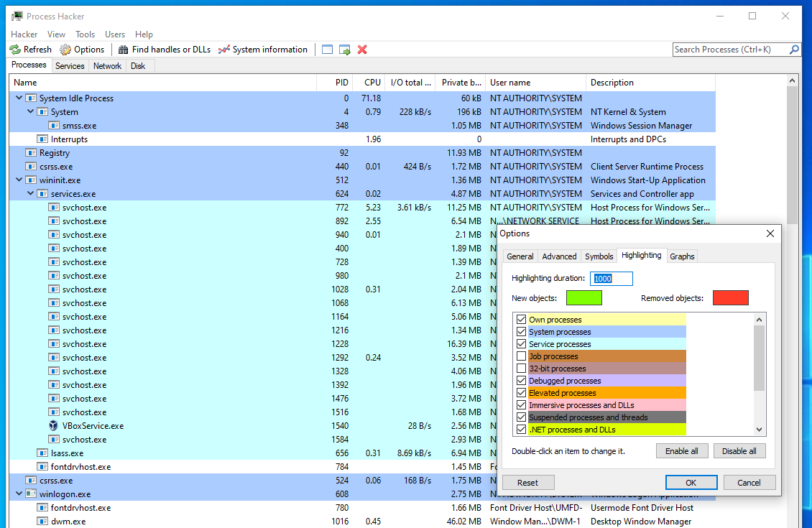Cancel the Options dialog
The image size is (812, 528).
coord(749,483)
